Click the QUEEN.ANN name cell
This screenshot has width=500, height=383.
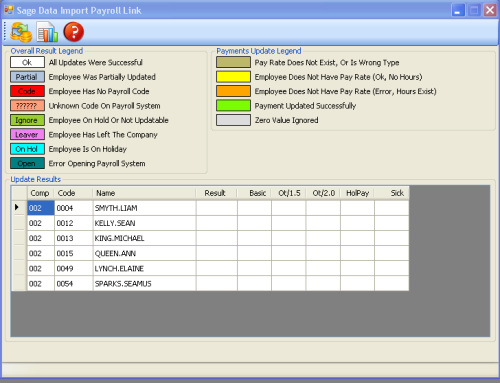pyautogui.click(x=145, y=253)
